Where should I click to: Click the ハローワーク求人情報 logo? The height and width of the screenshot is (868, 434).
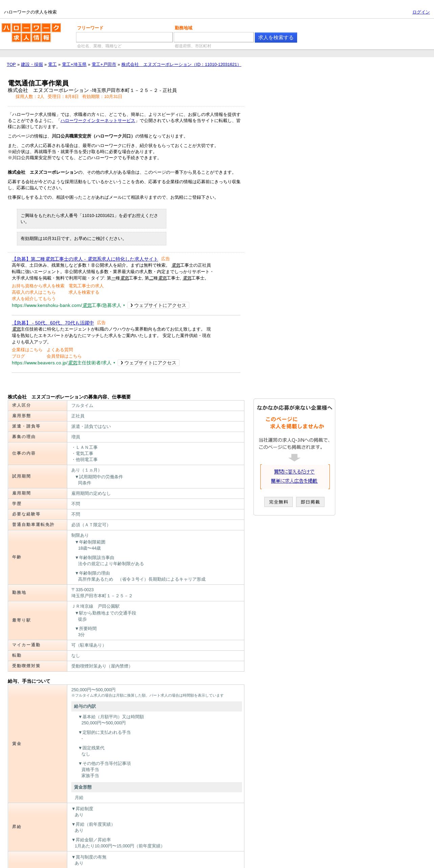point(31,32)
